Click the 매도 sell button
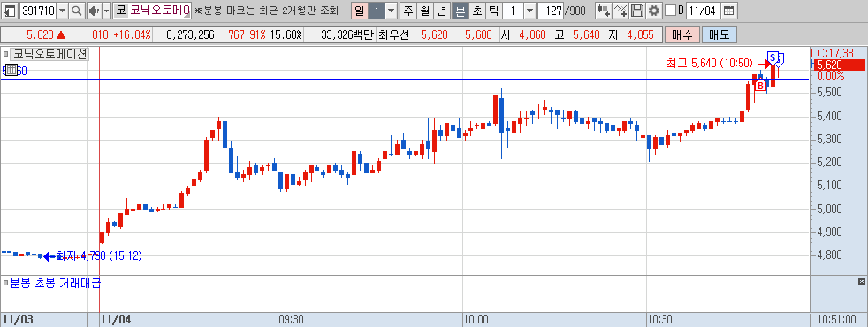 click(x=720, y=34)
